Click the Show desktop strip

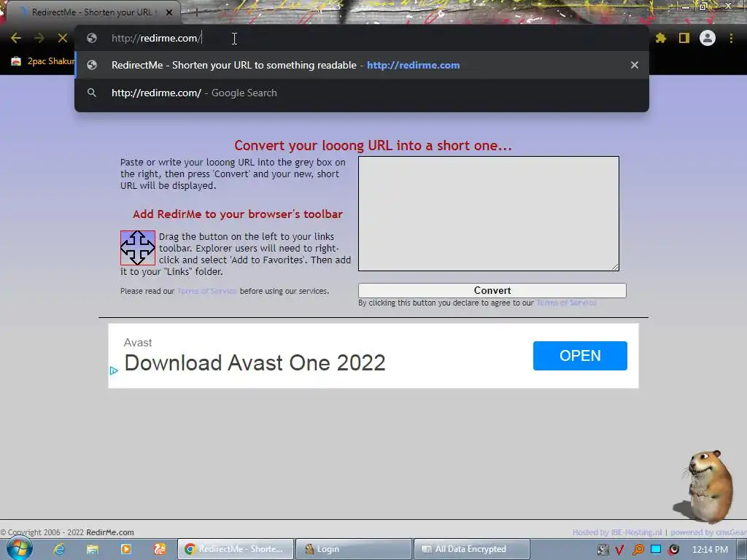(x=743, y=549)
